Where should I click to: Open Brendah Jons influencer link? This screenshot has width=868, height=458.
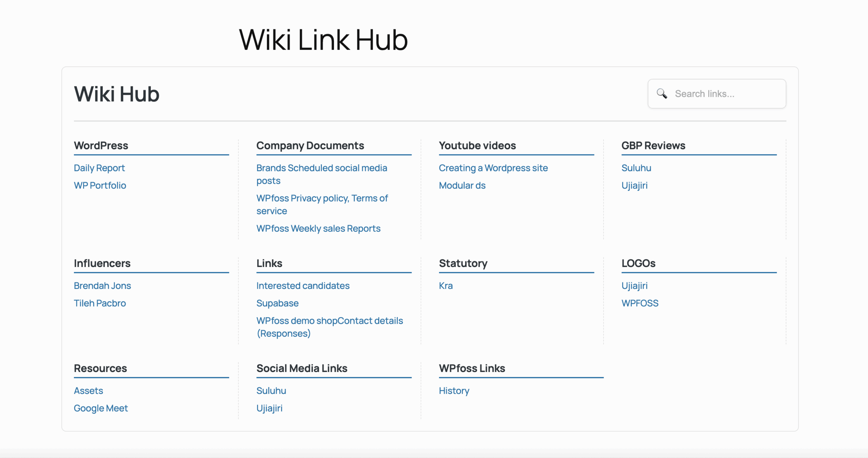coord(102,286)
